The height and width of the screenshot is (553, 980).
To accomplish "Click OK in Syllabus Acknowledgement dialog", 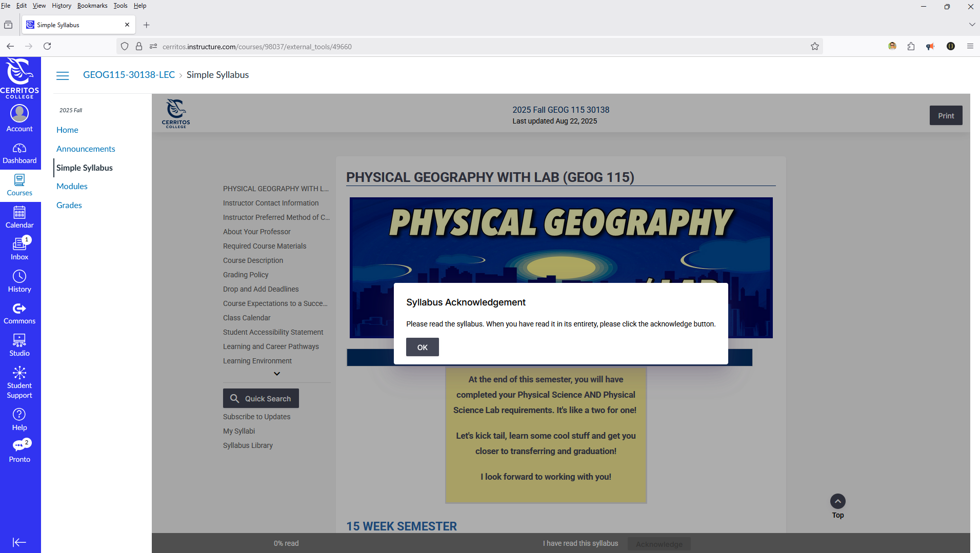I will 422,347.
